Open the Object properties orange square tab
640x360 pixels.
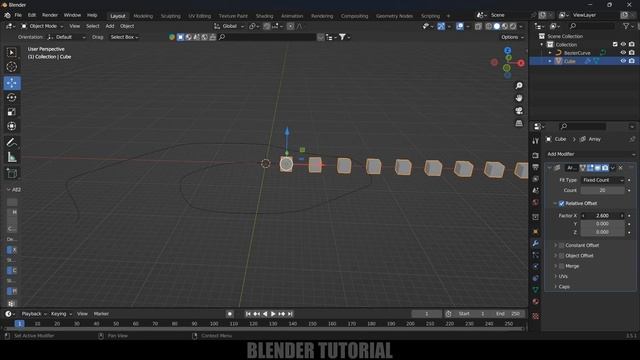click(x=536, y=231)
